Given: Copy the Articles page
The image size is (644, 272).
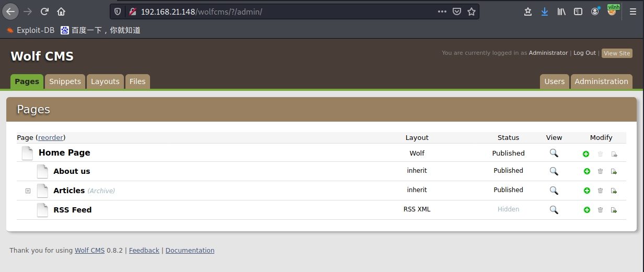Looking at the screenshot, I should 614,191.
